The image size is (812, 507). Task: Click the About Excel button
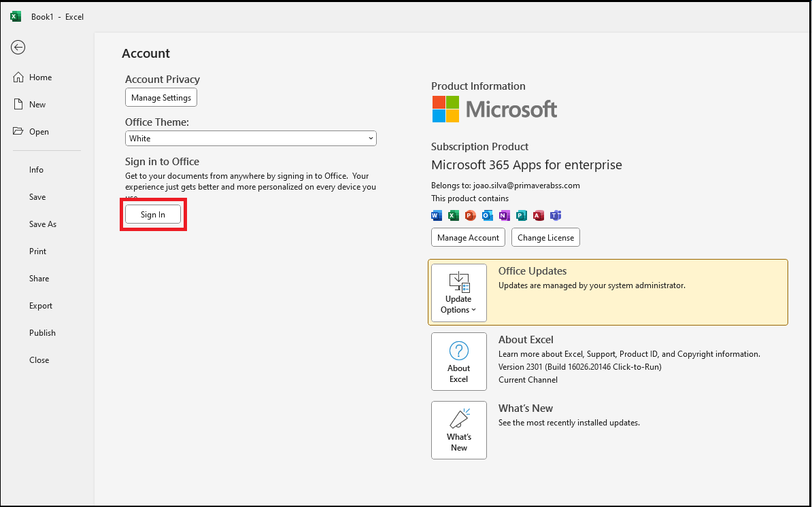coord(459,362)
